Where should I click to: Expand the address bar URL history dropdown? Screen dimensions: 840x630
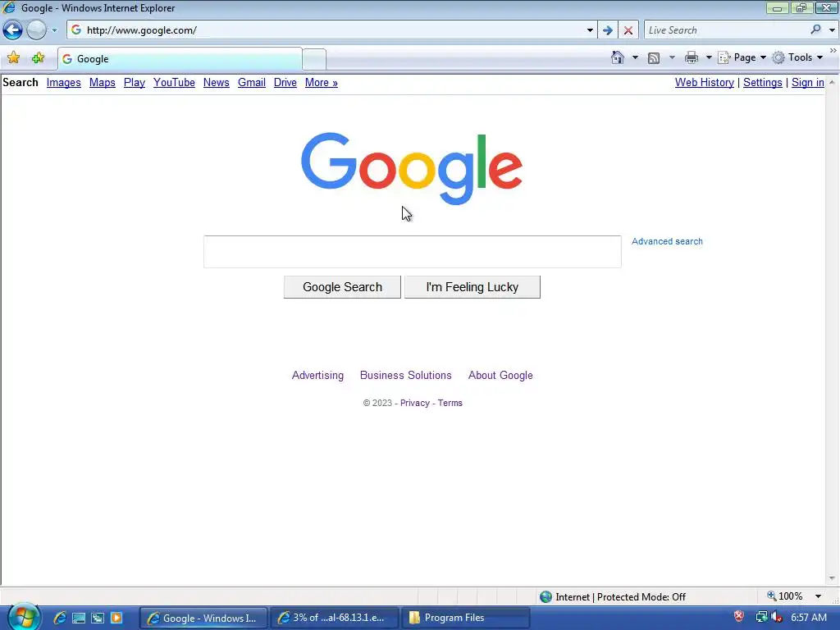click(590, 30)
